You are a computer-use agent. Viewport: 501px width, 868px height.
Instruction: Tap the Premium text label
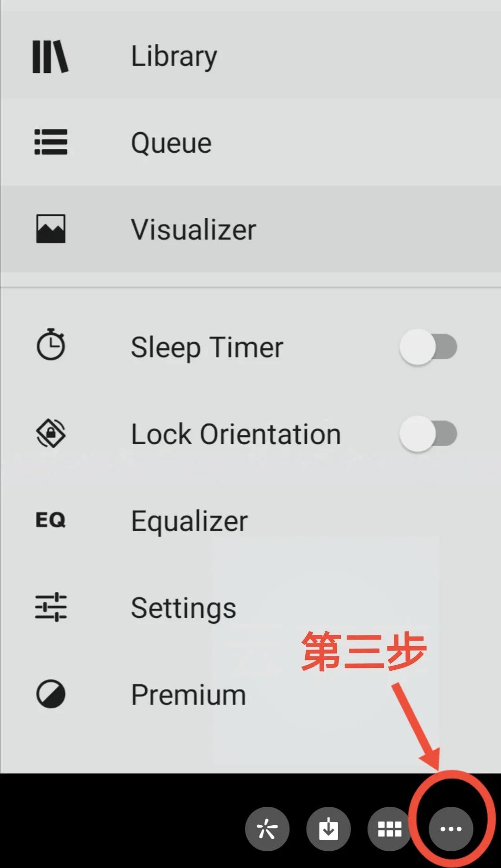188,695
